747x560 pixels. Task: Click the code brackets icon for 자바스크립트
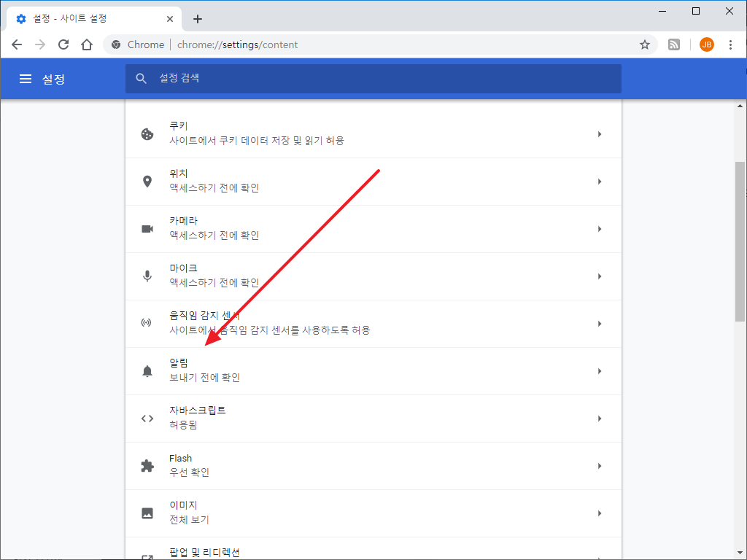(x=147, y=419)
